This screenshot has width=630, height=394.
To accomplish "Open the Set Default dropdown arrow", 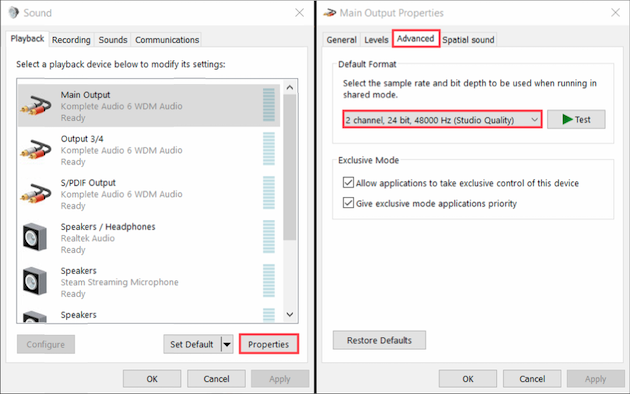I will [x=227, y=344].
